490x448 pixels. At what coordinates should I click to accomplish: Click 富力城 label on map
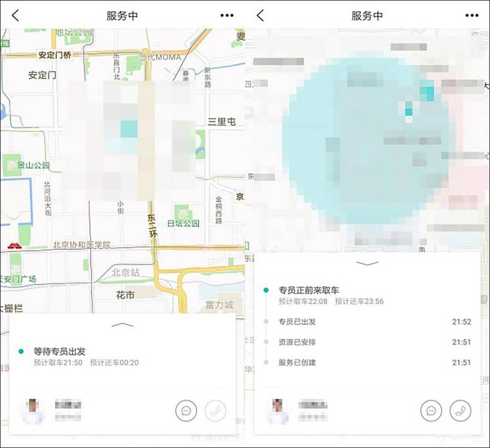(220, 305)
